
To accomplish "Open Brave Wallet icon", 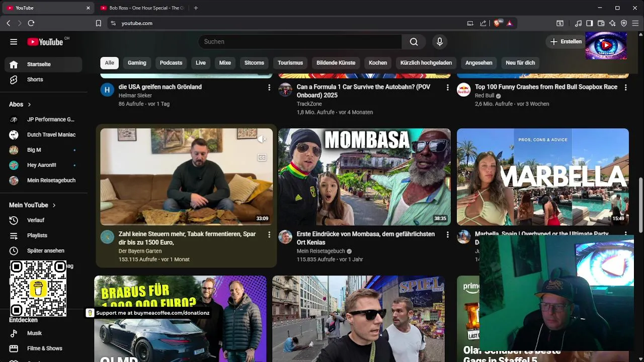I will click(x=601, y=23).
